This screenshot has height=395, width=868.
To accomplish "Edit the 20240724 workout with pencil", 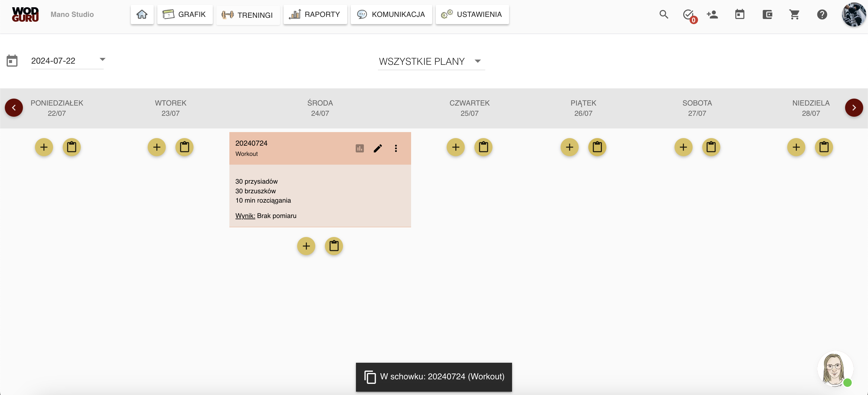I will (378, 148).
